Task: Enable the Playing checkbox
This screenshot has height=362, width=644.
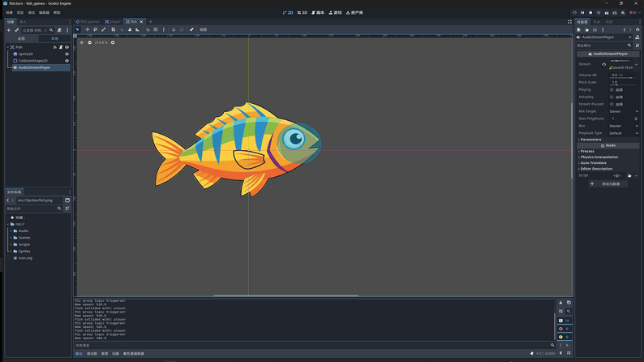Action: point(612,89)
